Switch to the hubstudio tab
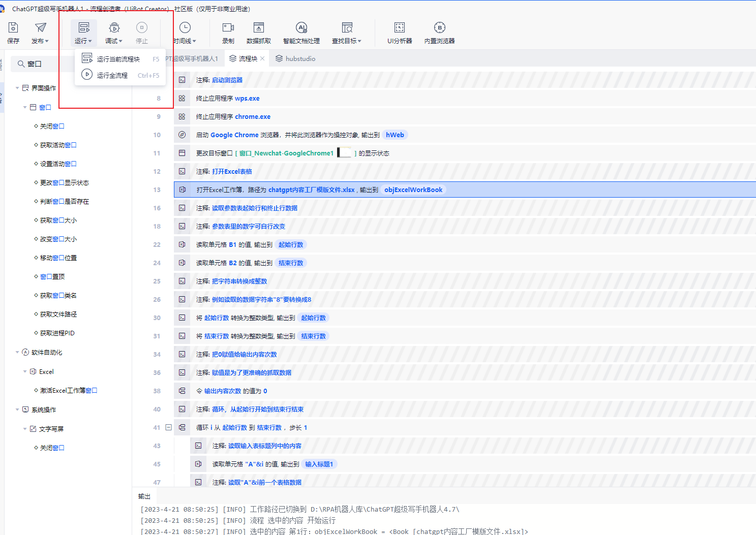The width and height of the screenshot is (756, 535). tap(295, 59)
